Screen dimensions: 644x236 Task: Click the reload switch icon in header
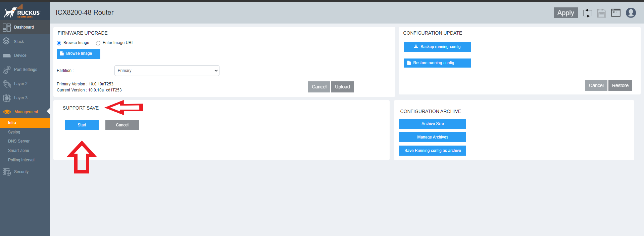(x=588, y=13)
